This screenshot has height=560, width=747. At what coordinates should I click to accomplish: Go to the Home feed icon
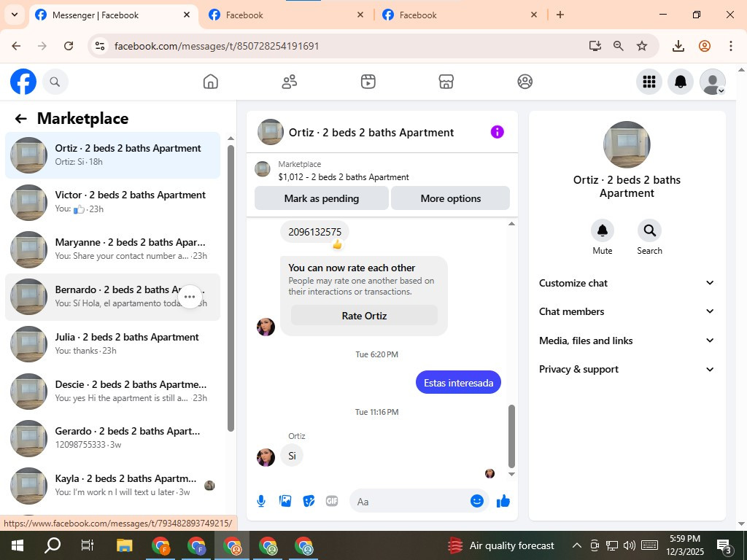coord(211,82)
